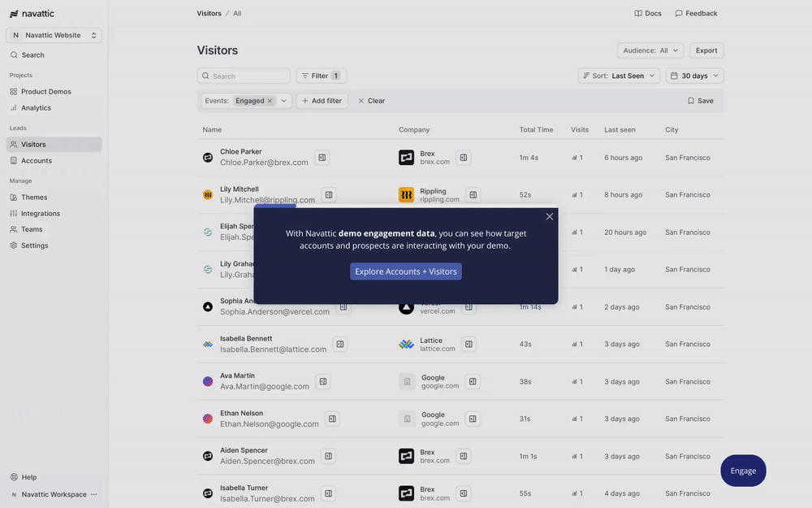
Task: Open the Sort Last Seen dropdown
Action: [619, 76]
